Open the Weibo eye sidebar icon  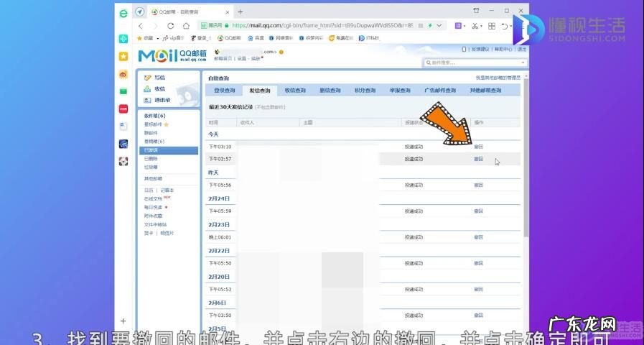123,74
